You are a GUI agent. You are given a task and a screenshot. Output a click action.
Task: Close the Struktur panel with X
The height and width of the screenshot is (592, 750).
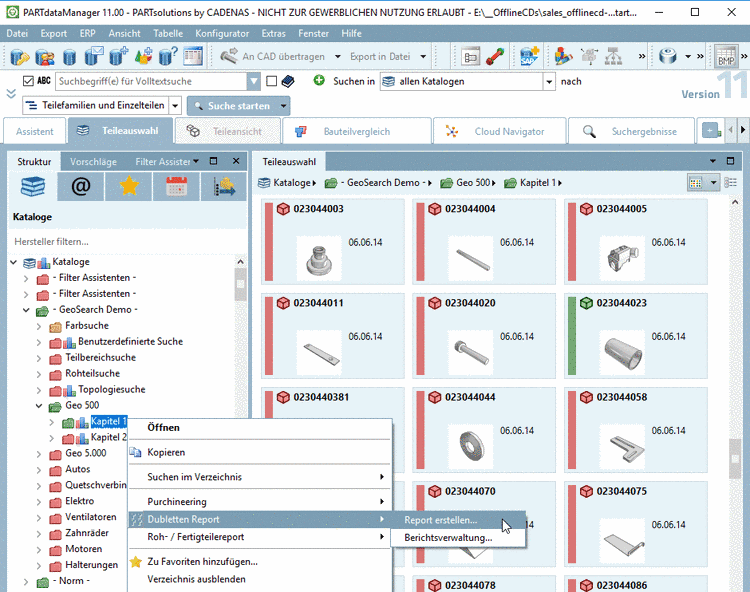(x=236, y=161)
